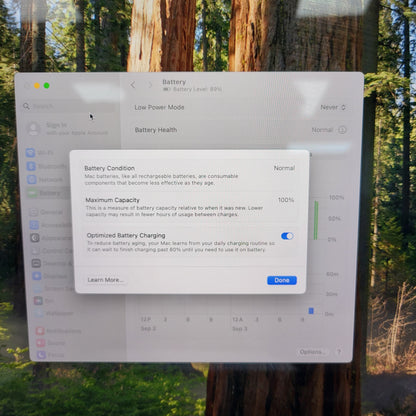The height and width of the screenshot is (416, 416).
Task: Click the settings Search field
Action: [68, 106]
